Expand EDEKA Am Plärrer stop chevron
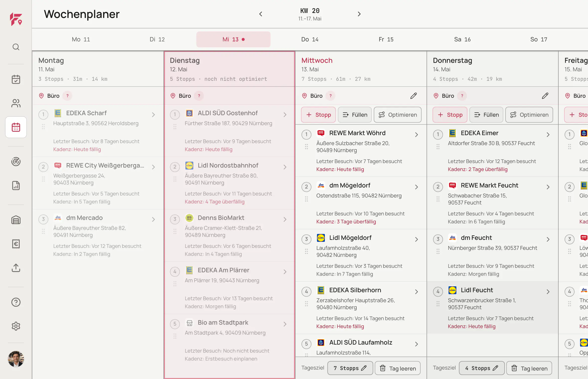The image size is (588, 379). 285,272
